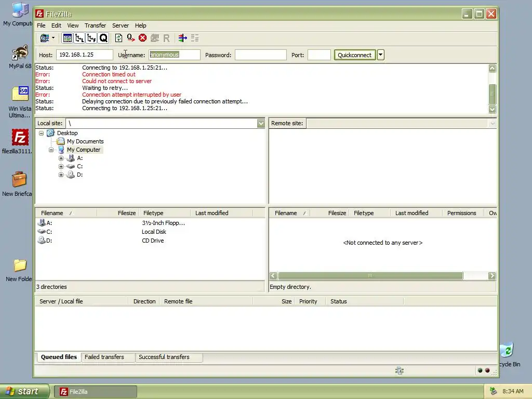Click the Port input field
This screenshot has height=399, width=532.
coord(319,55)
